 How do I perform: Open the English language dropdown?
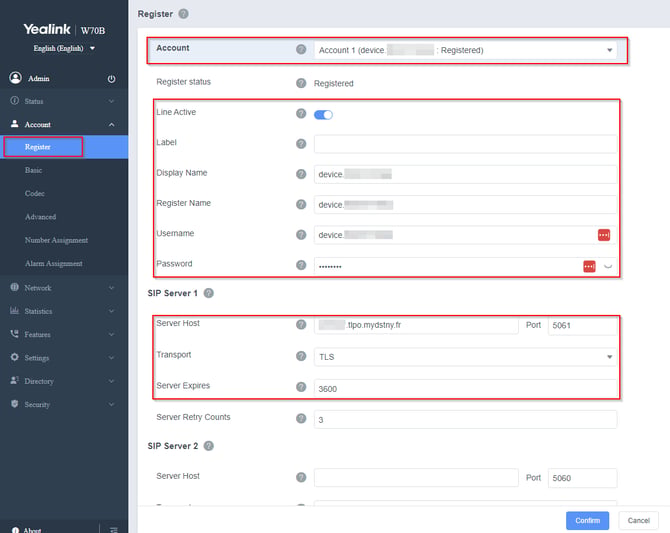(x=64, y=48)
